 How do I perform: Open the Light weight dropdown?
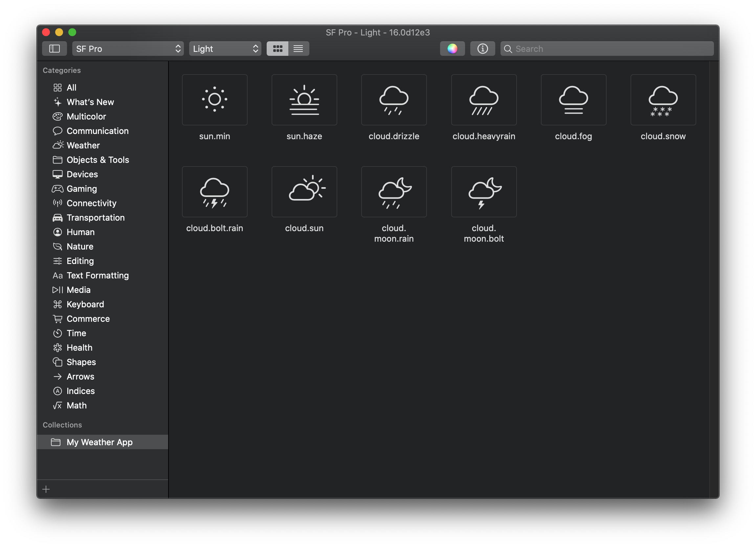click(225, 49)
